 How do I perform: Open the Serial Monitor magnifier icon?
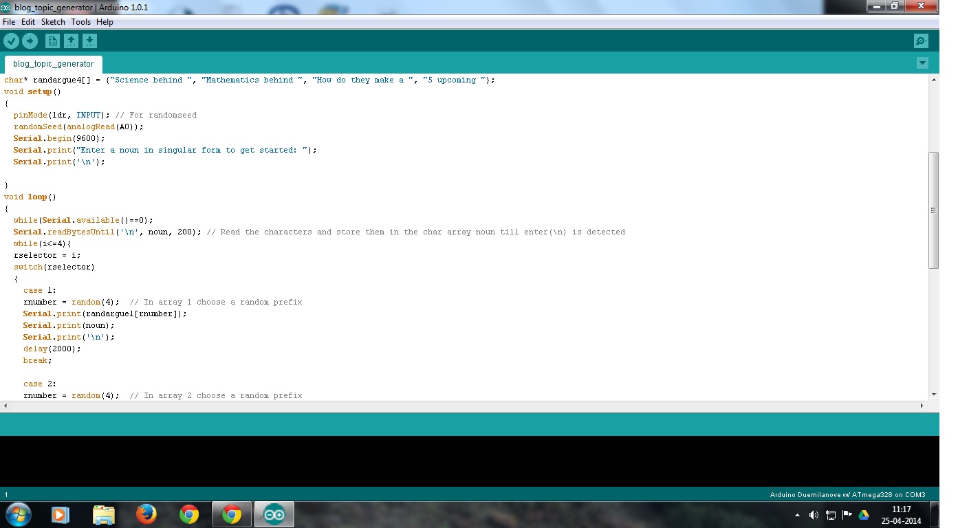920,41
